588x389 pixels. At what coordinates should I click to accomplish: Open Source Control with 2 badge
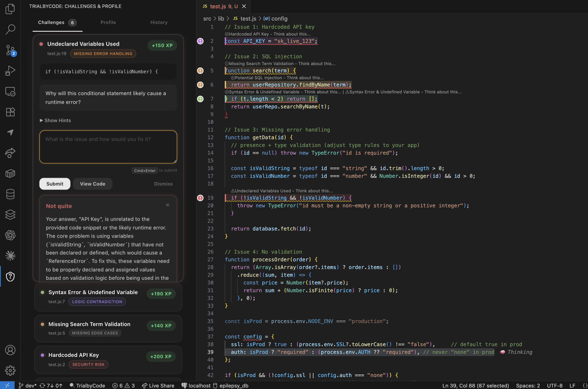coord(10,50)
